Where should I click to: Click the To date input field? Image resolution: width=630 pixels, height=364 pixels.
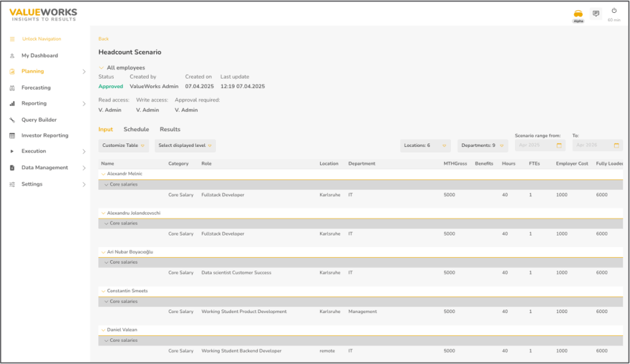592,146
